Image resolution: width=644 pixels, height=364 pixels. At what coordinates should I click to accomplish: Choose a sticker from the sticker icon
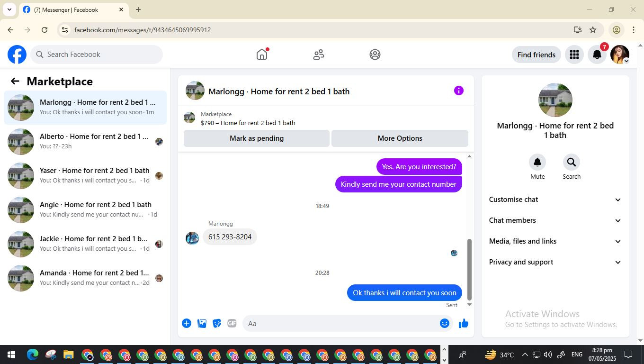(217, 323)
